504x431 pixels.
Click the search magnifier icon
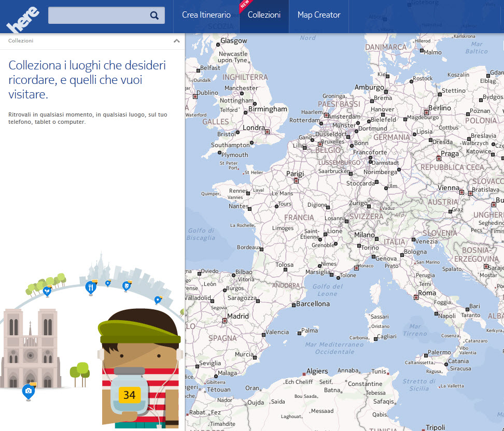tap(154, 16)
